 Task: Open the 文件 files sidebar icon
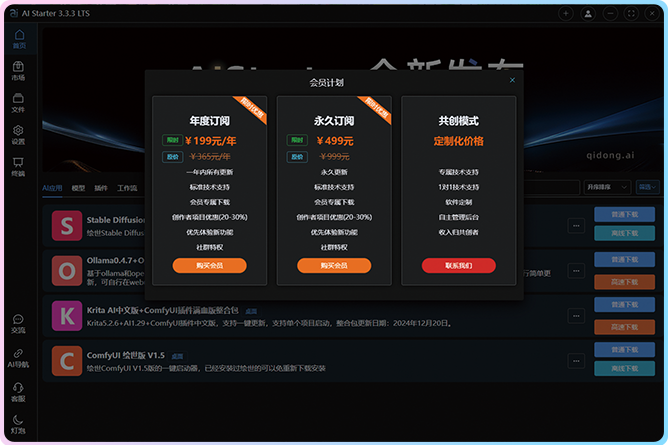(x=18, y=103)
